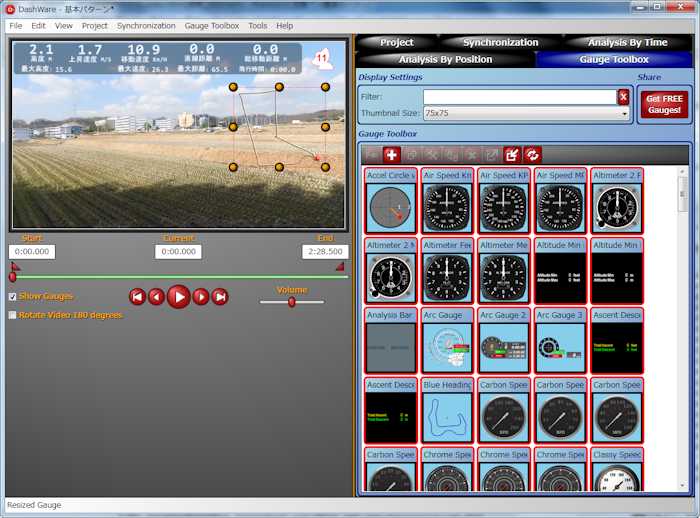Click the Volume slider handle

point(291,301)
